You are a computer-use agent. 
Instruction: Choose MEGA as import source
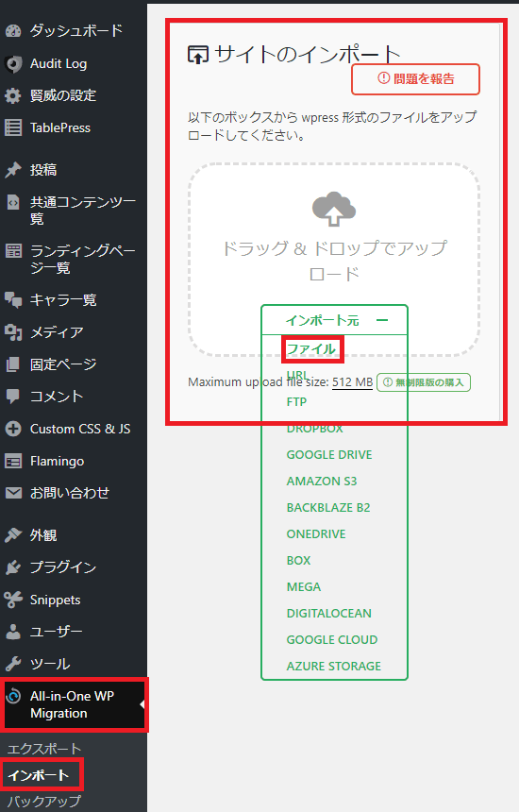pos(304,586)
